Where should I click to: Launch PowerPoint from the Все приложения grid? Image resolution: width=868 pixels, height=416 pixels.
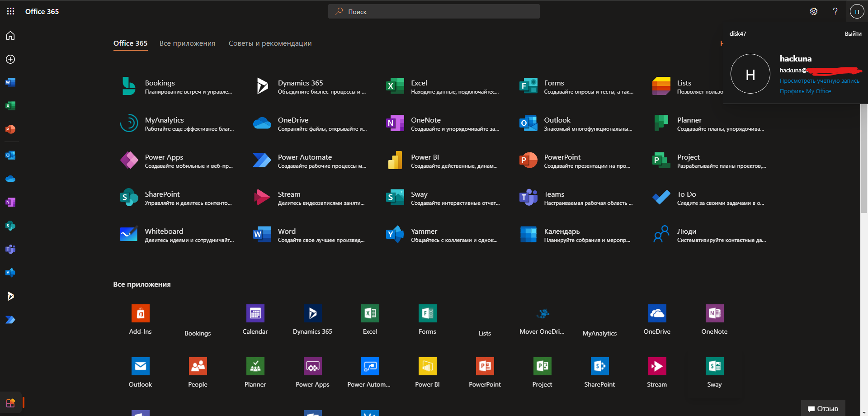click(485, 373)
